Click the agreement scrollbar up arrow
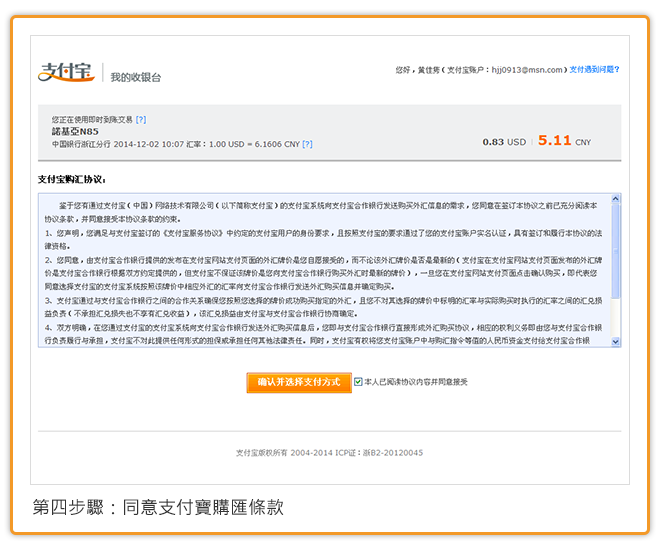Screen dimensions: 660x550 point(615,198)
